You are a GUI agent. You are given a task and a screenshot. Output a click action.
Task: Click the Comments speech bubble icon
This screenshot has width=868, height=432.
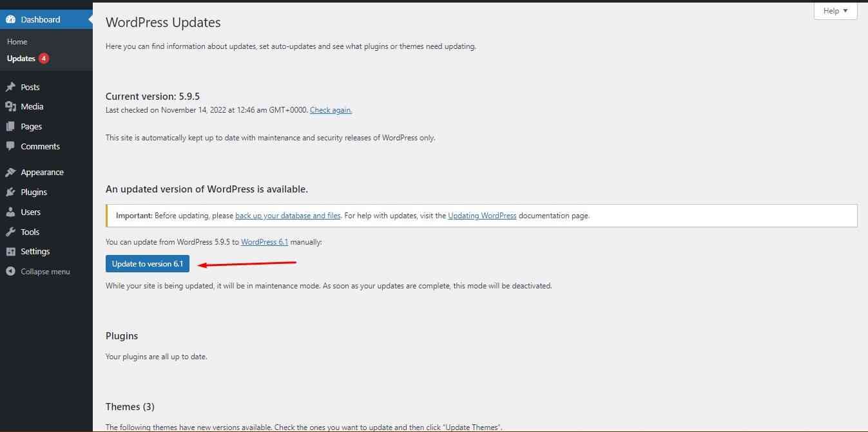pos(10,146)
